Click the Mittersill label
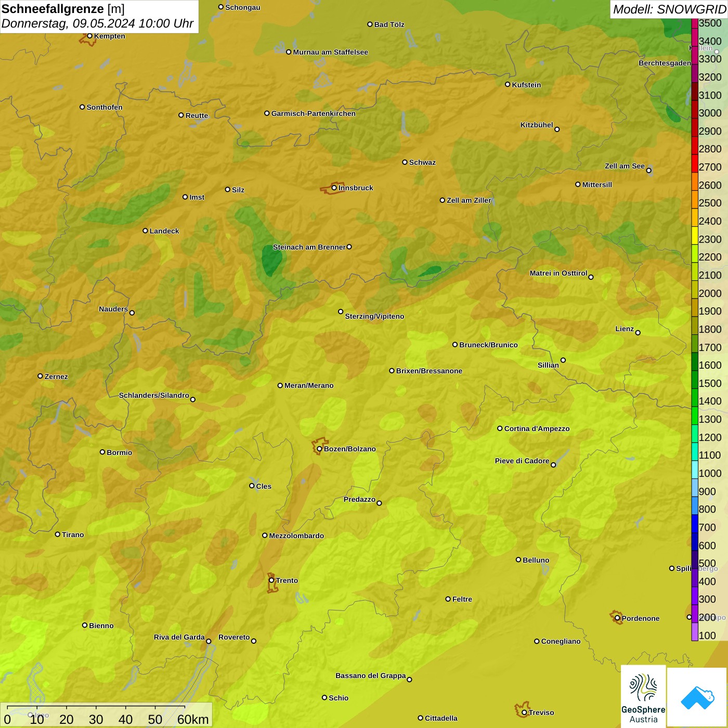Image resolution: width=728 pixels, height=728 pixels. pyautogui.click(x=597, y=185)
